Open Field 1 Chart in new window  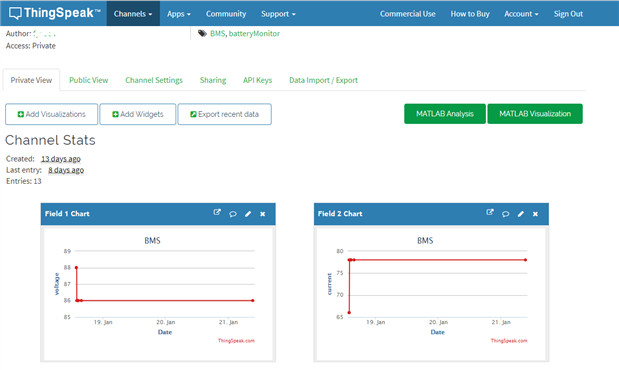[217, 212]
